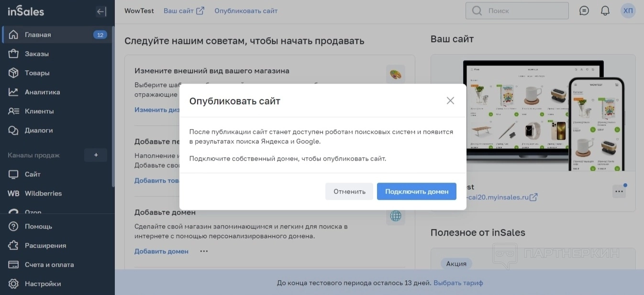
Task: Click the Настройки gear icon
Action: (x=13, y=284)
